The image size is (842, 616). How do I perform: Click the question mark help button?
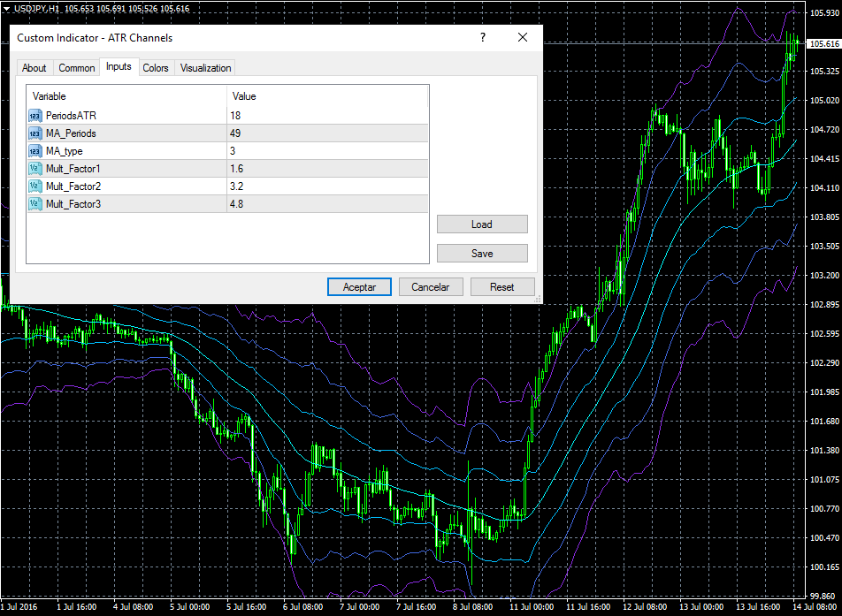tap(483, 38)
